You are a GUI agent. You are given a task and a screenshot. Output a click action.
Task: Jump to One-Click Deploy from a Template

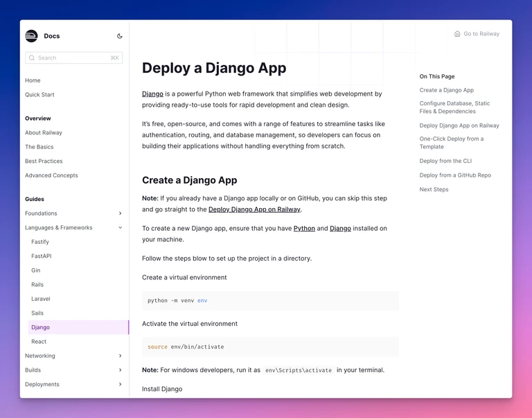(452, 143)
